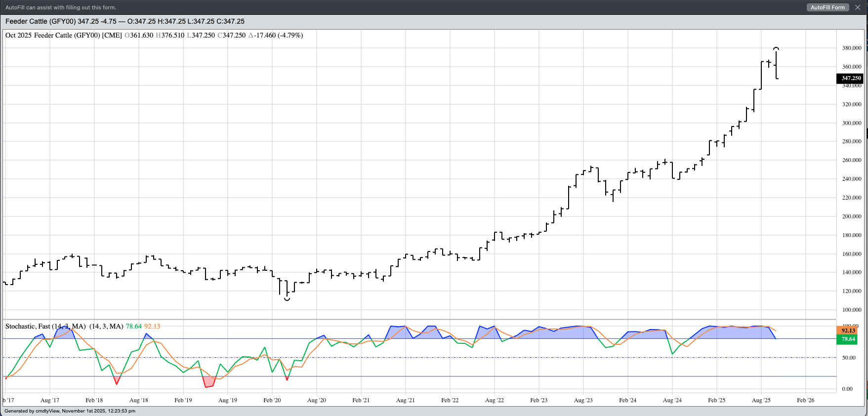Click the black 347.250 current price tag
This screenshot has height=416, width=868.
coord(851,78)
